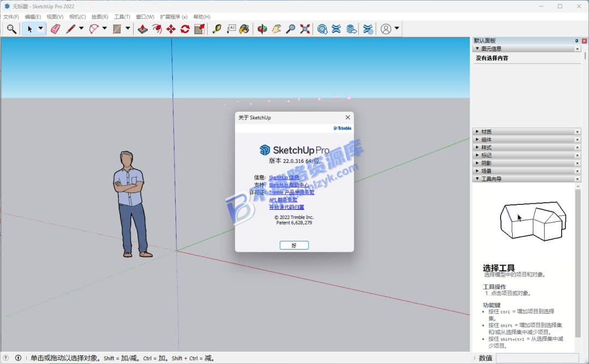Open the 窗口(W) menu

145,17
